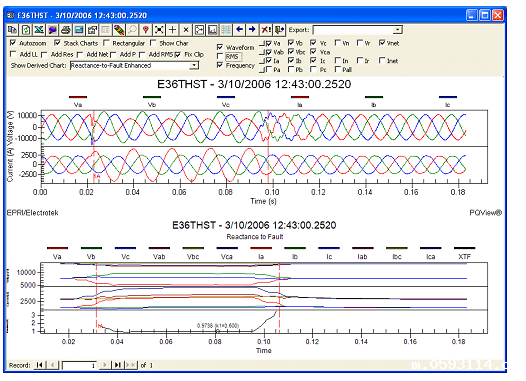Click the blue left arrow icon
This screenshot has width=526, height=381.
(x=239, y=30)
